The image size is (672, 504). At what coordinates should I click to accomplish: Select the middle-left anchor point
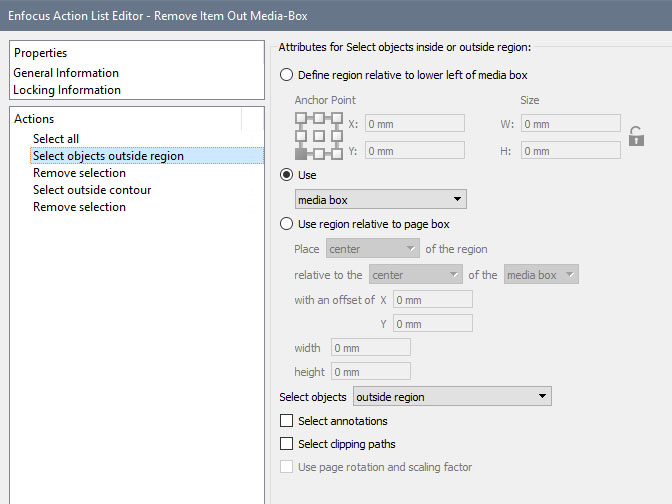[x=301, y=136]
